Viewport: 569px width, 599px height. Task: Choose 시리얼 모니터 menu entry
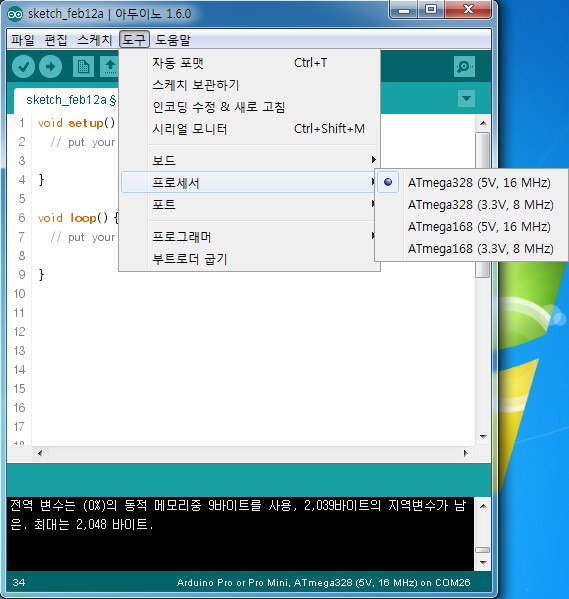pos(250,129)
